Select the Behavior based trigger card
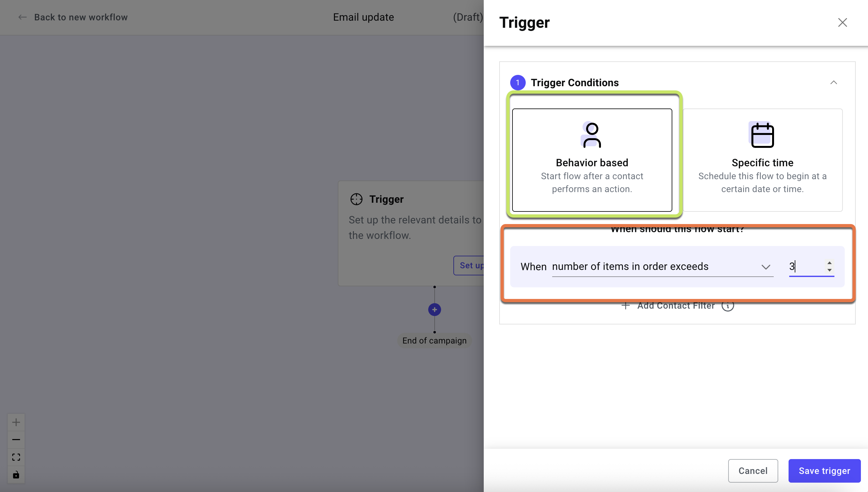The height and width of the screenshot is (492, 868). (592, 160)
